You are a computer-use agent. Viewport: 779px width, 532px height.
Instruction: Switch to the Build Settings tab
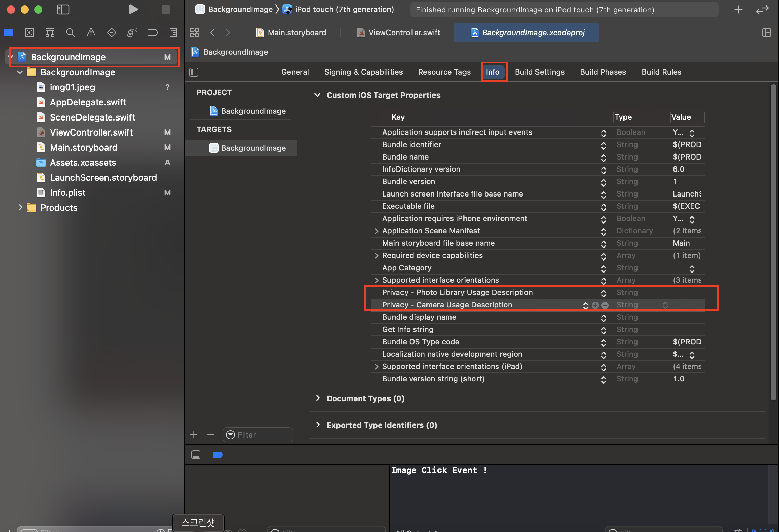(x=539, y=72)
